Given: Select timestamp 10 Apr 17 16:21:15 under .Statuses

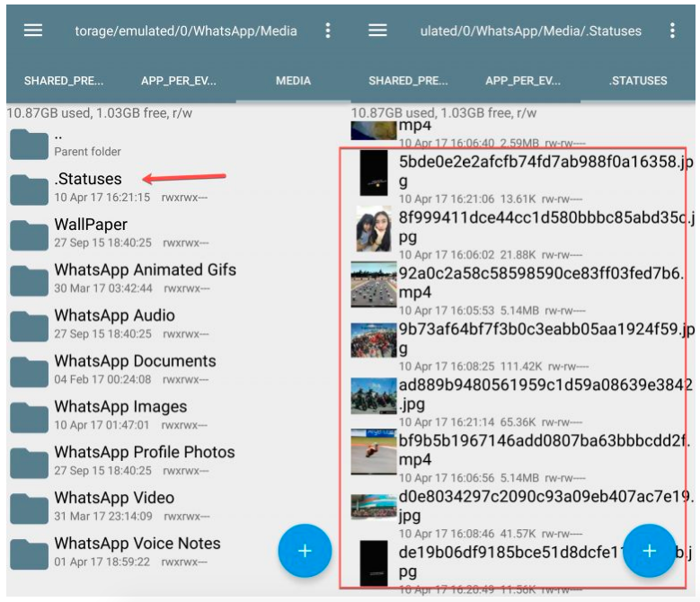Looking at the screenshot, I should click(x=102, y=198).
